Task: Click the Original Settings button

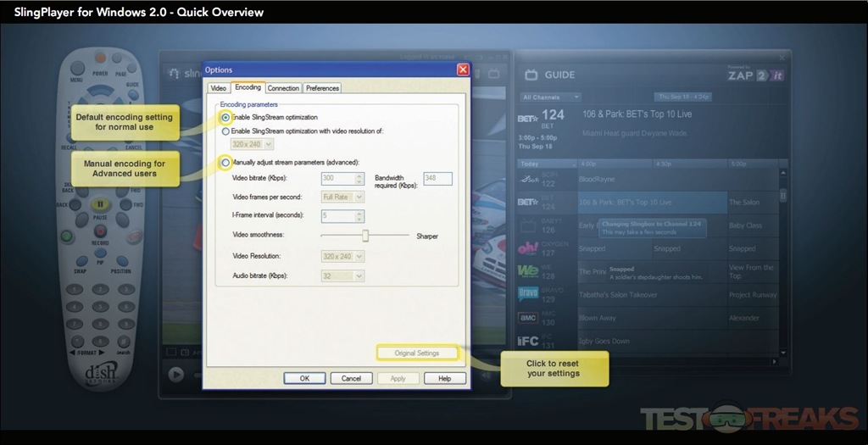Action: click(417, 353)
